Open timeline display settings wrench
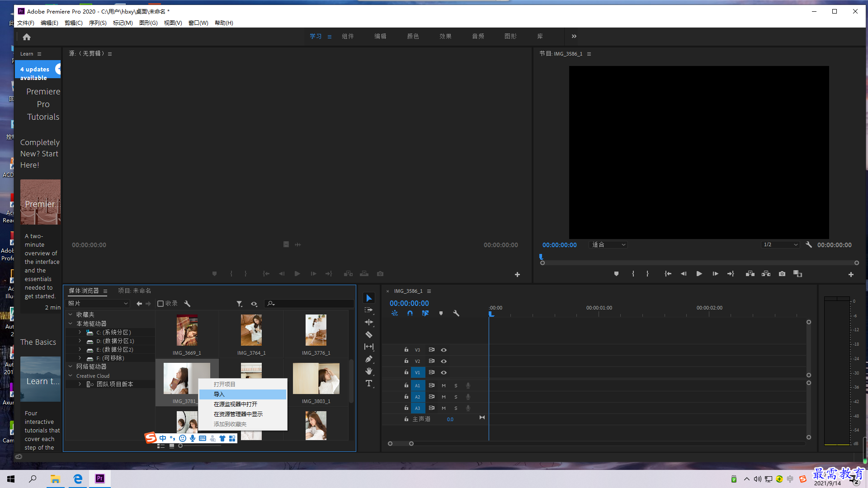The image size is (868, 488). [456, 313]
